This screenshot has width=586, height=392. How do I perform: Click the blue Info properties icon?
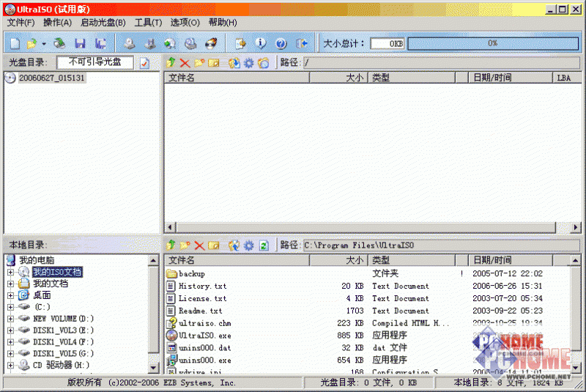pyautogui.click(x=261, y=43)
